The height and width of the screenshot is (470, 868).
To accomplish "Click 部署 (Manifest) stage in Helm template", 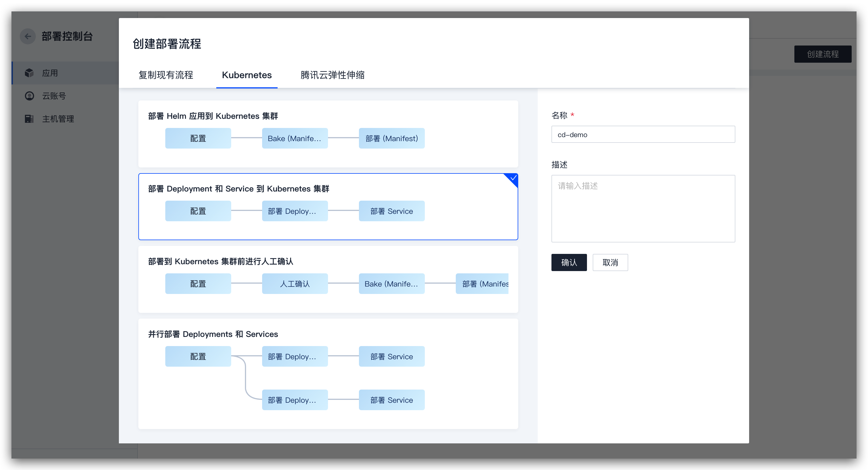I will point(392,138).
